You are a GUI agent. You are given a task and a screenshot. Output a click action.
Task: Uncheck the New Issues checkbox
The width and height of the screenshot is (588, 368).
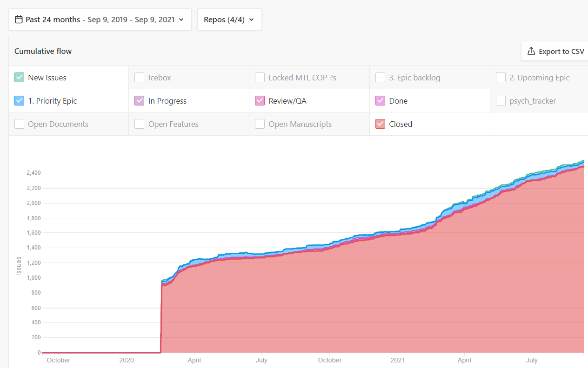[x=19, y=78]
